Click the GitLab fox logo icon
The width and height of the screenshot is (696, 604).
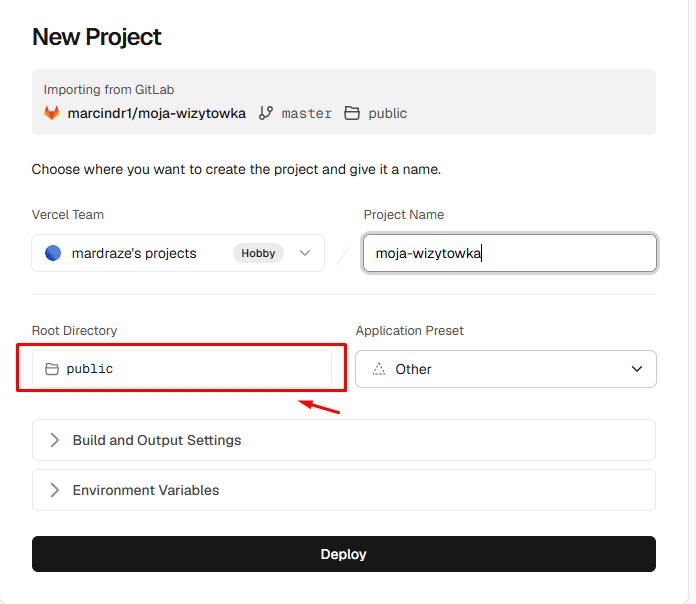(51, 113)
